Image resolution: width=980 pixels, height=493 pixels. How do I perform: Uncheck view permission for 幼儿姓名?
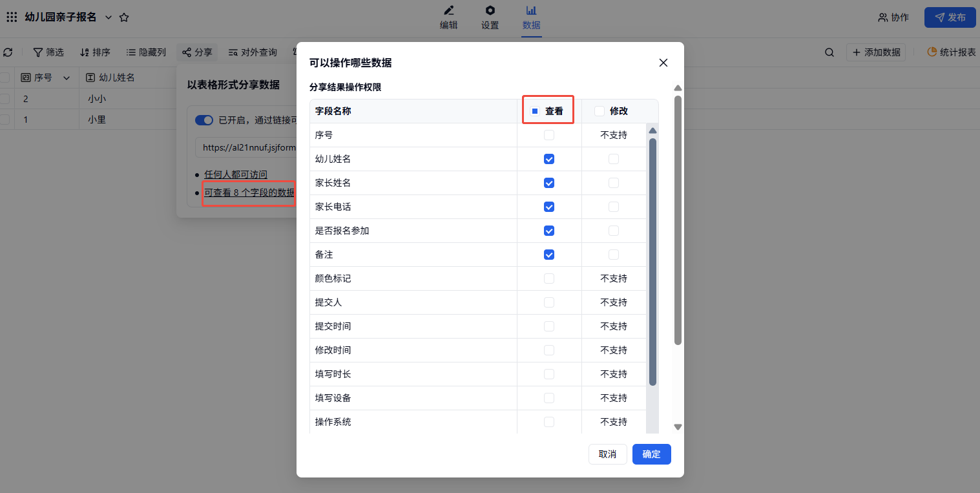point(549,159)
